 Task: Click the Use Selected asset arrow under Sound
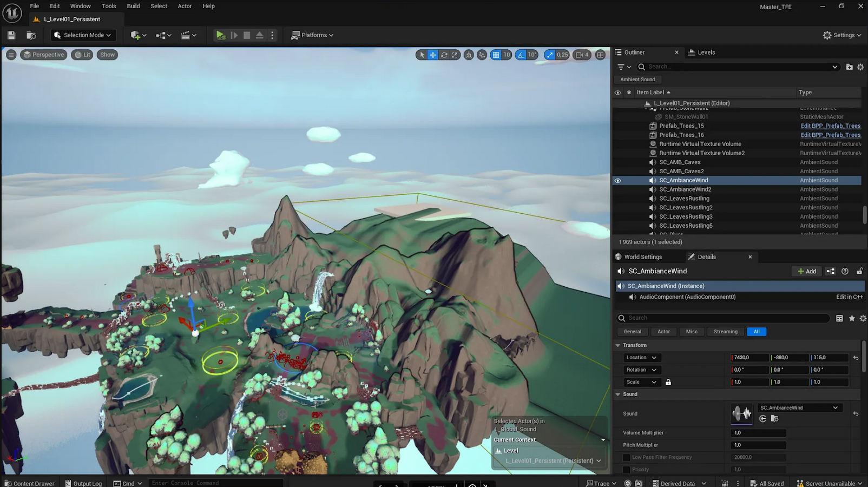(762, 419)
